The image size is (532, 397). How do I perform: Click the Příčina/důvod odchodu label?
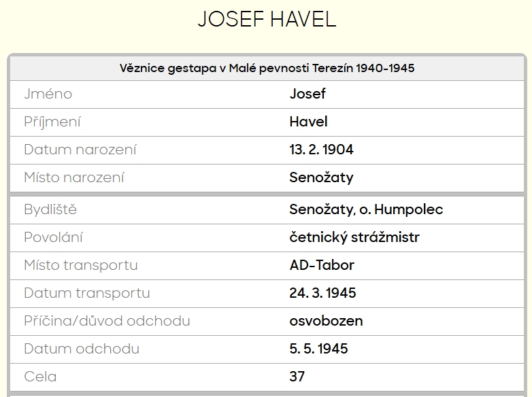pos(107,321)
